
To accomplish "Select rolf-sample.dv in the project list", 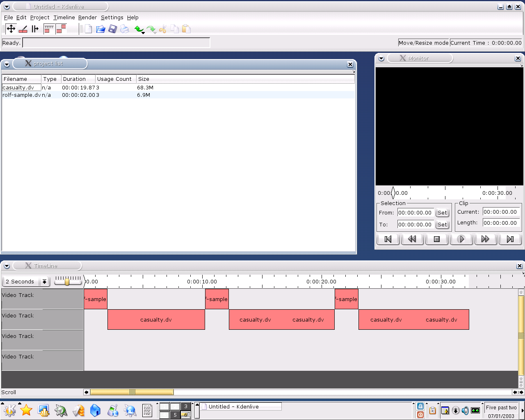I will pyautogui.click(x=21, y=95).
